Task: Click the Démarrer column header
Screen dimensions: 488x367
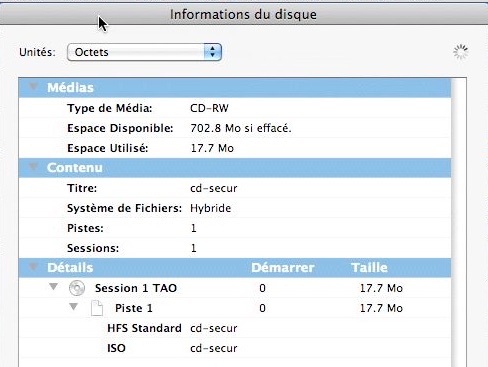Action: point(283,268)
